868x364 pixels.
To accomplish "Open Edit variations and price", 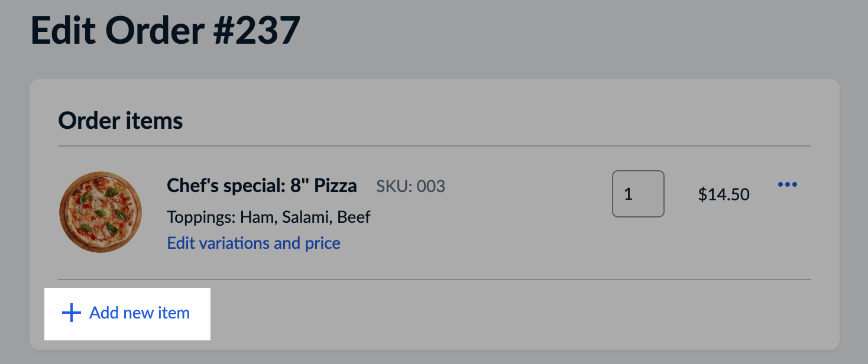I will (x=253, y=243).
